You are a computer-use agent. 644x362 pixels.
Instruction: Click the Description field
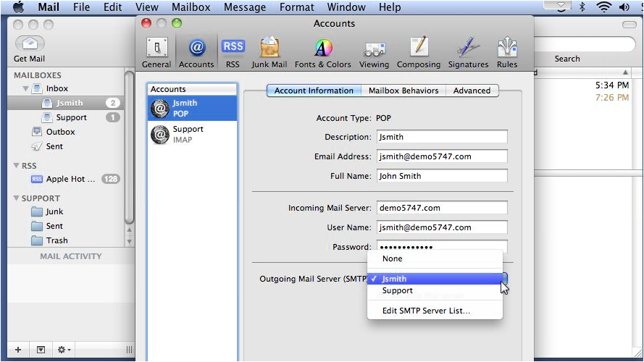pyautogui.click(x=442, y=137)
